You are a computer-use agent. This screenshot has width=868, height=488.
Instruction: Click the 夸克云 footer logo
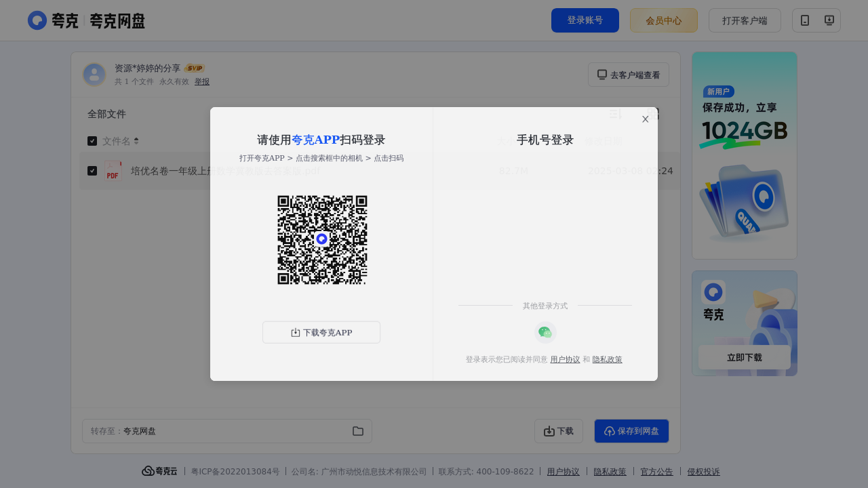click(159, 471)
